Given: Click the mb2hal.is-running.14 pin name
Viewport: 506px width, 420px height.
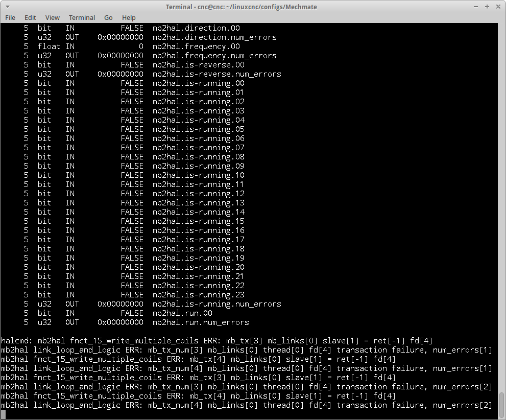Looking at the screenshot, I should pos(199,212).
